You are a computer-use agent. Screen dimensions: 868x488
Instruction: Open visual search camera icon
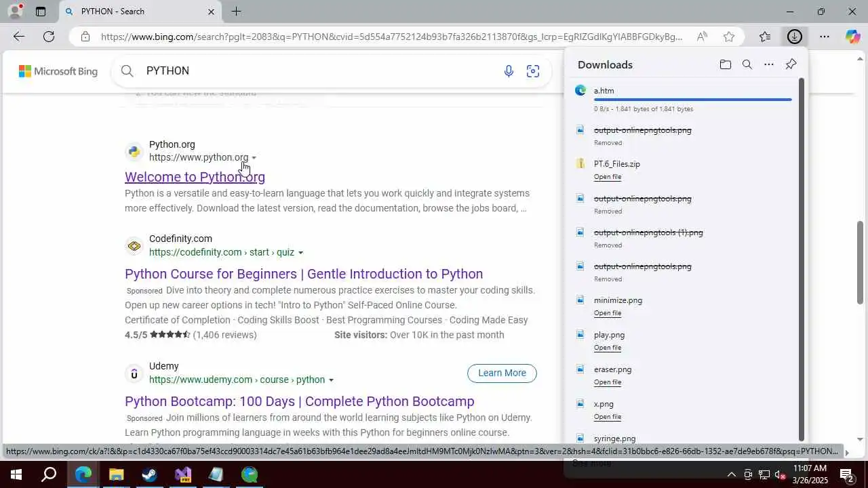533,71
